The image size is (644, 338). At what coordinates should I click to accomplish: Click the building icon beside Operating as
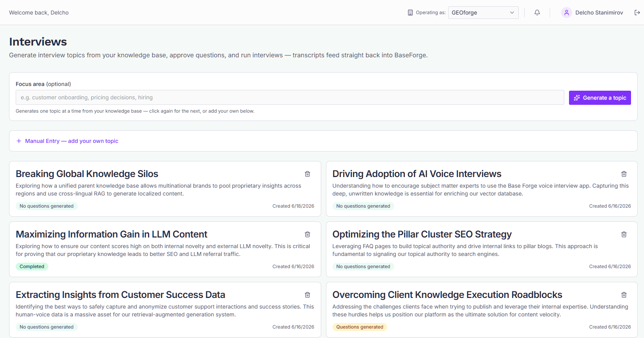[410, 13]
